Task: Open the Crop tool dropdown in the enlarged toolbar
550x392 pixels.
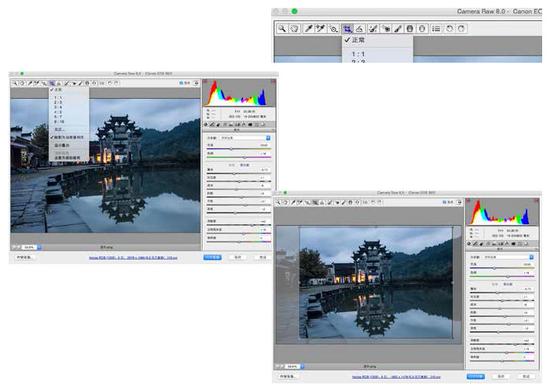Action: click(x=347, y=28)
